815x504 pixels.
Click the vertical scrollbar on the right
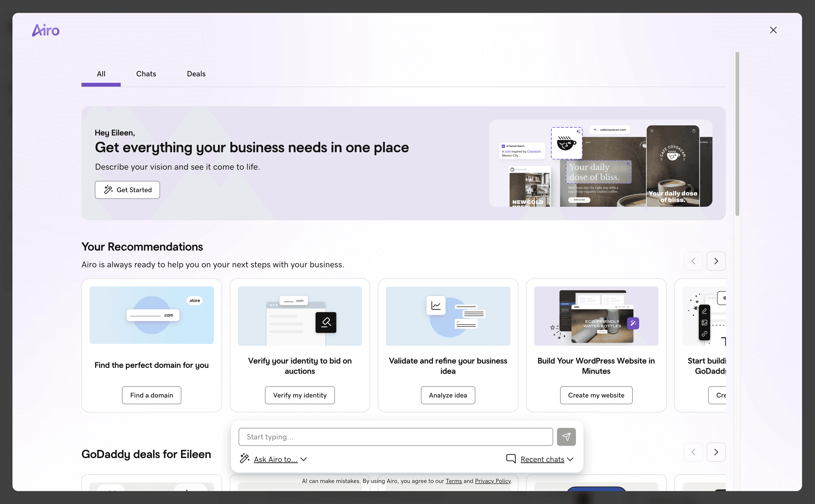pos(737,133)
